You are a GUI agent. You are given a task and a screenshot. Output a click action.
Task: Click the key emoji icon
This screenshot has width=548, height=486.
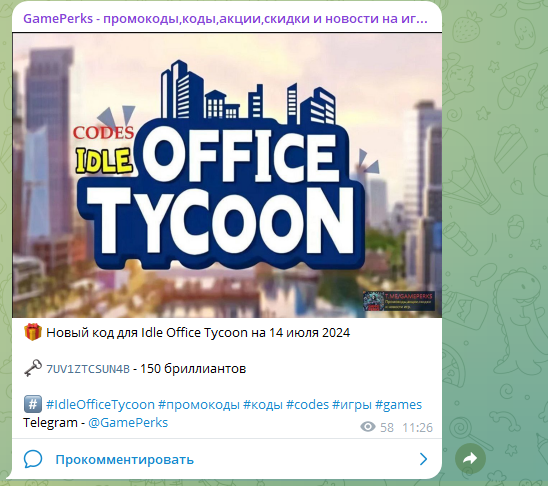click(x=33, y=368)
